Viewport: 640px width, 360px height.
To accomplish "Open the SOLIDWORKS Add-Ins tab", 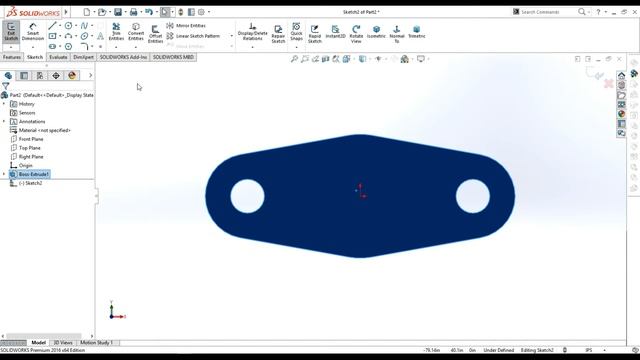I will pos(123,57).
